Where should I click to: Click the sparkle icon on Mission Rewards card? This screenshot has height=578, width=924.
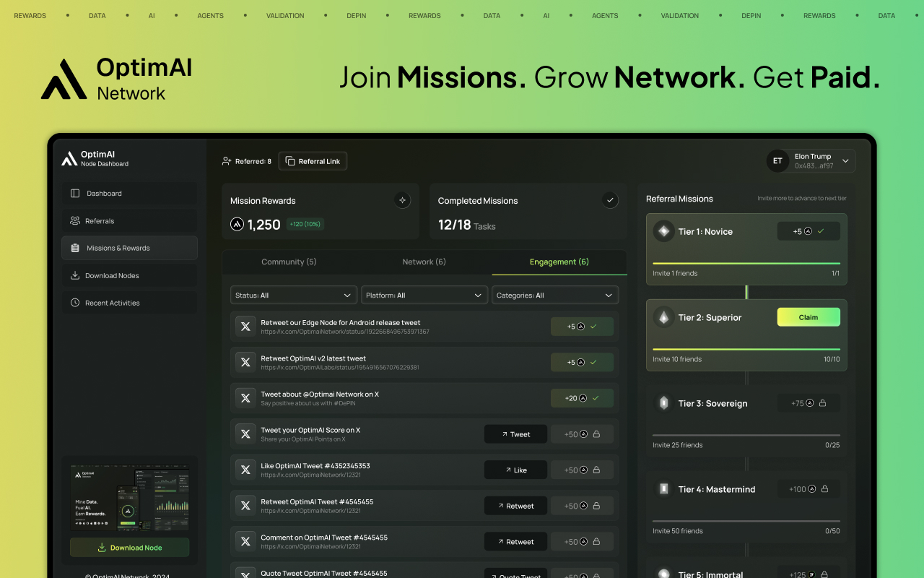[403, 200]
